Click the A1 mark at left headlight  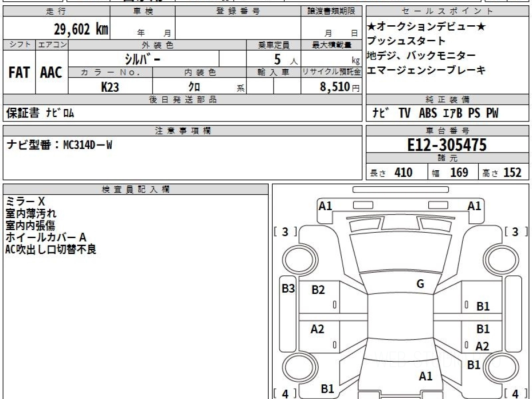point(325,206)
